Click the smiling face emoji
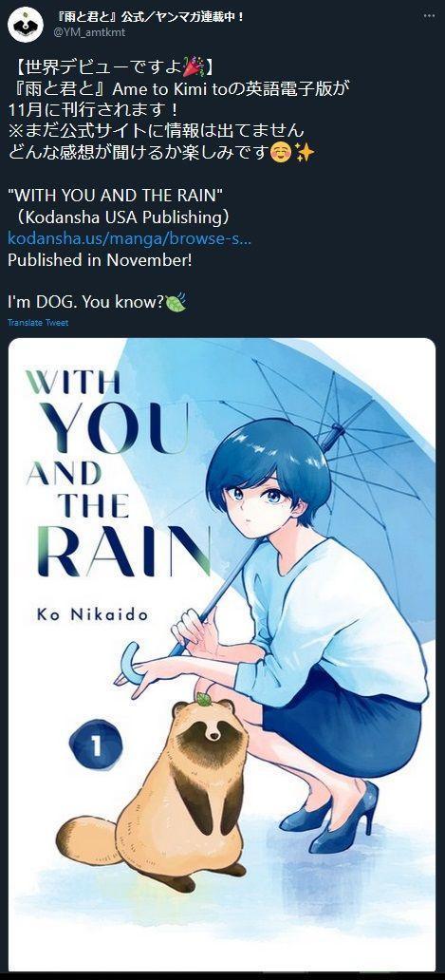Screen dimensions: 445x980 click(x=281, y=153)
